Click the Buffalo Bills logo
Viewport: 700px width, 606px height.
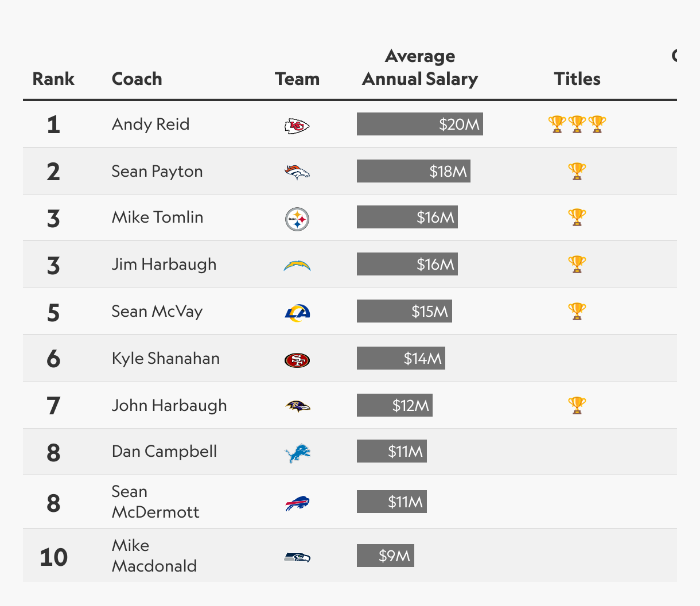pos(297,503)
